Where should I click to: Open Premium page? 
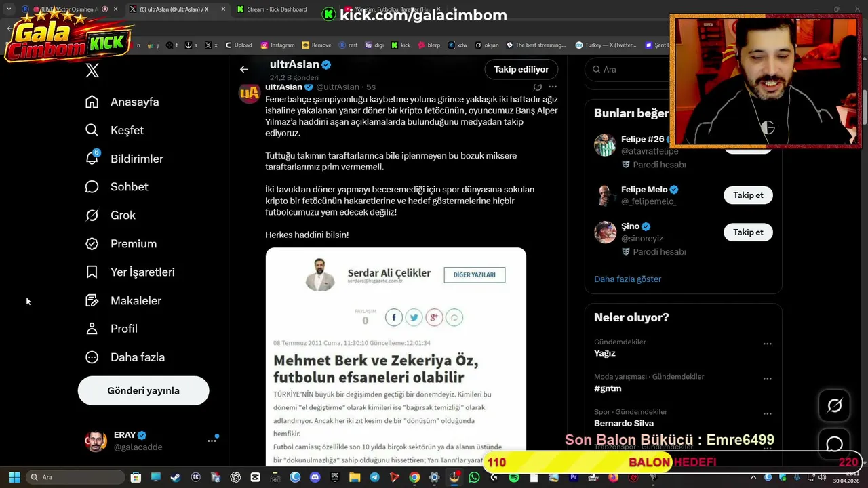(121, 244)
